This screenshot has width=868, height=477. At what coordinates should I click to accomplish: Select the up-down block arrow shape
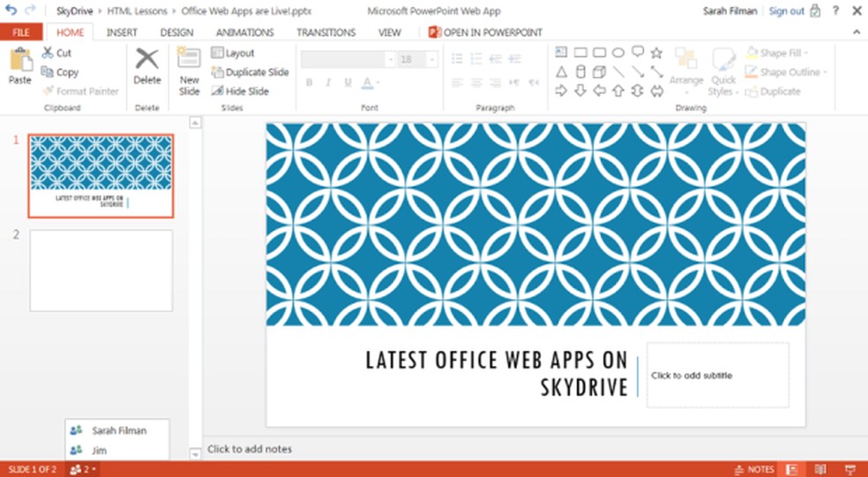tap(638, 91)
